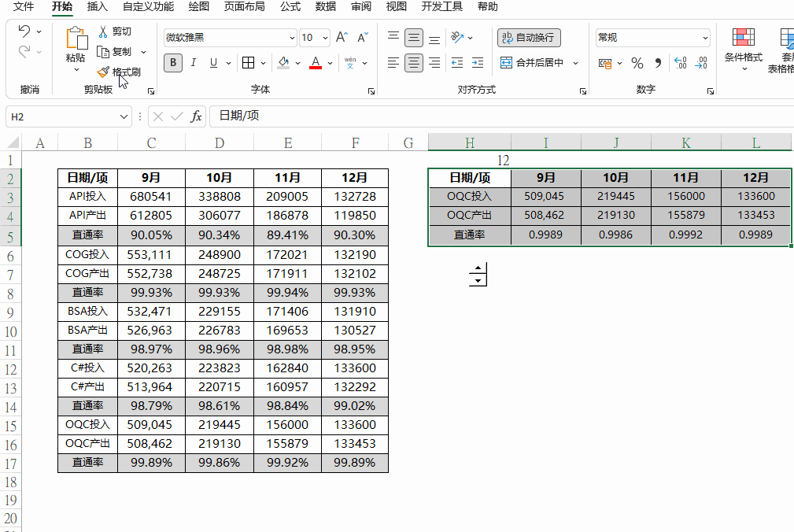Screen dimensions: 794x532
Task: Apply the red font color swatch
Action: point(316,63)
